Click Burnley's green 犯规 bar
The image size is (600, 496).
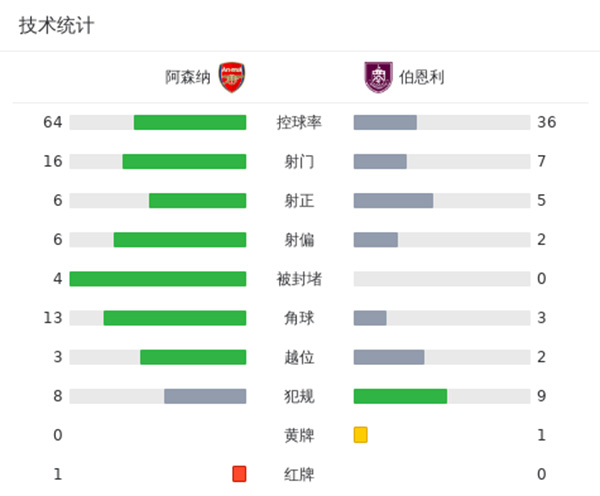(400, 396)
